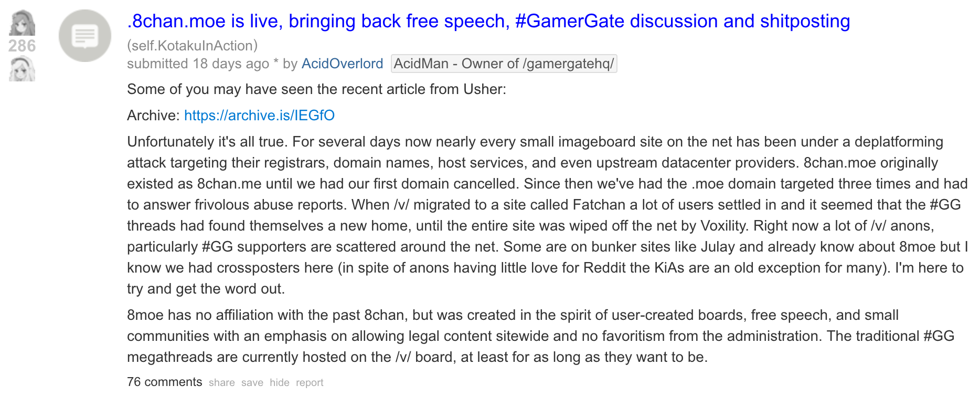Open the AcidOverlord user profile

click(x=342, y=64)
